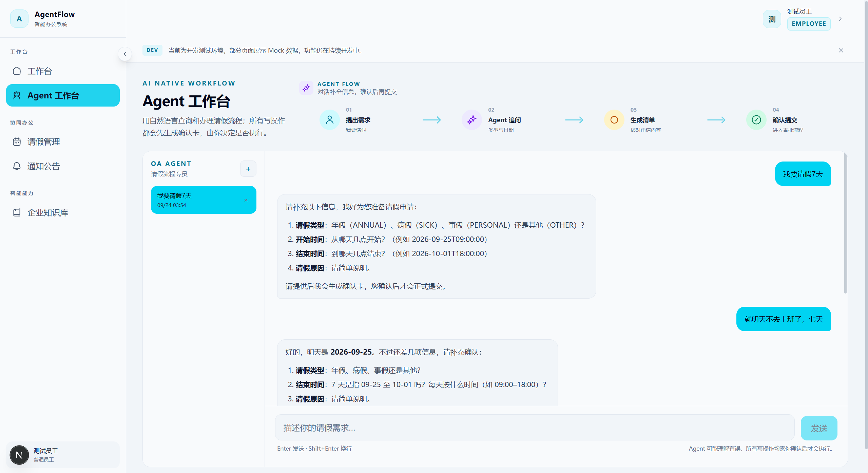Click the Agent 工作台 page heading
The width and height of the screenshot is (868, 473).
186,101
